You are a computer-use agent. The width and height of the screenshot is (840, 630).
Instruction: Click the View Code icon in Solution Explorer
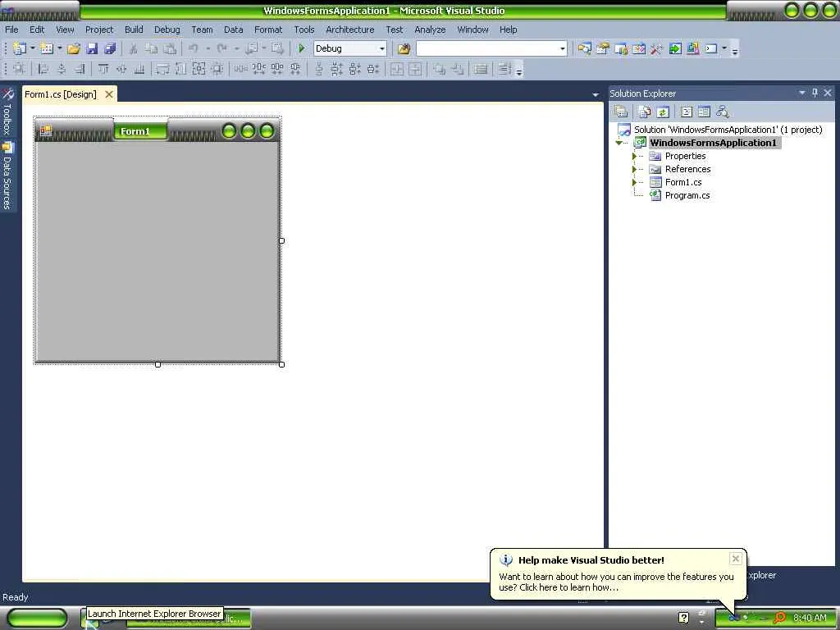pyautogui.click(x=687, y=112)
